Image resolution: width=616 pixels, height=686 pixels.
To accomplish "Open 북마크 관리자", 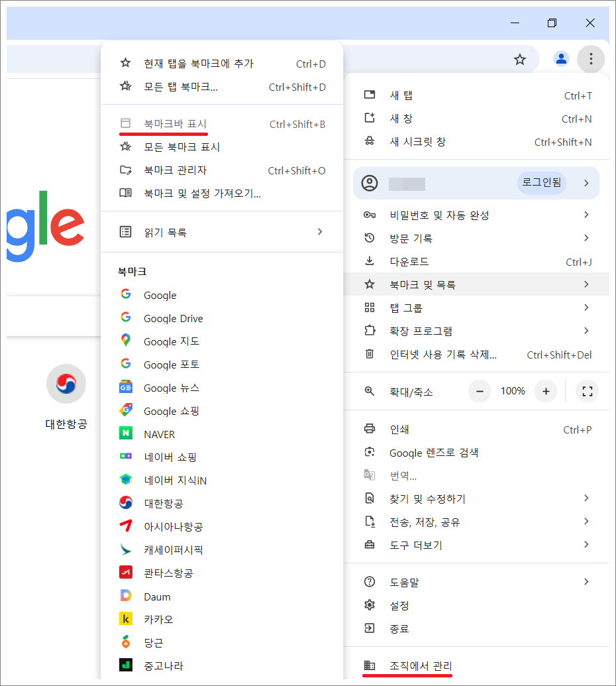I will pos(222,170).
